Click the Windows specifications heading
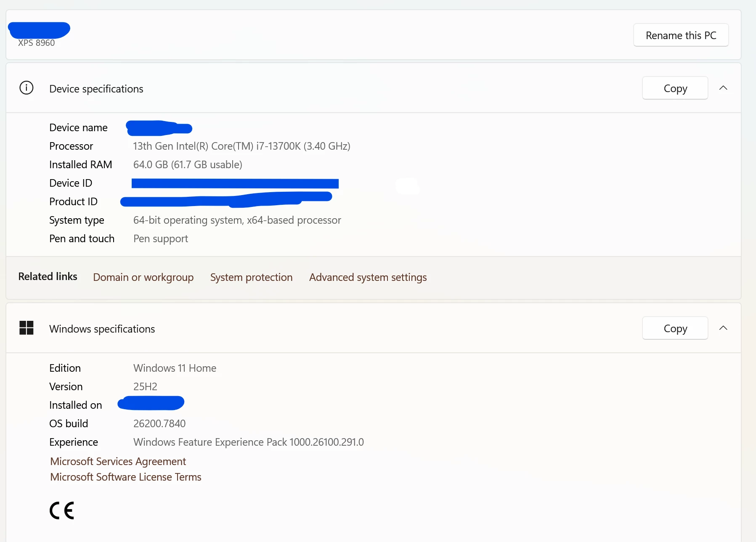756x542 pixels. coord(102,329)
